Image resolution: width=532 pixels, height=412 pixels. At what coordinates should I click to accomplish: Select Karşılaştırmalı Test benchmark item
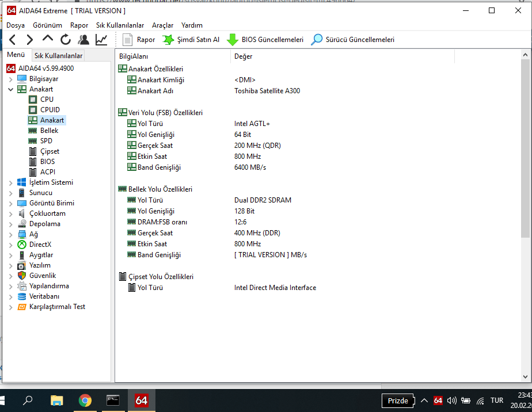click(x=57, y=307)
